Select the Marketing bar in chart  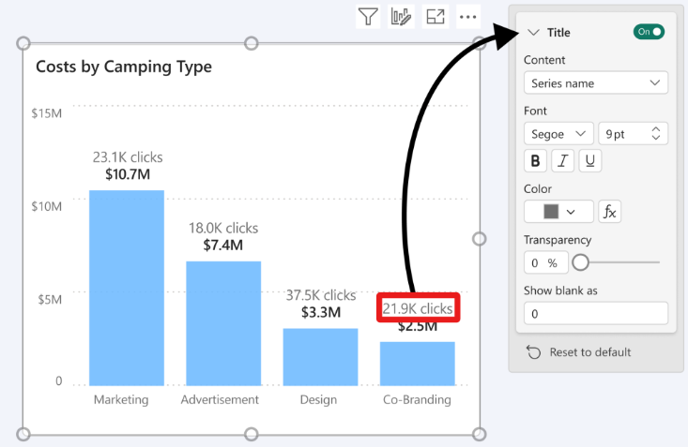(x=126, y=288)
